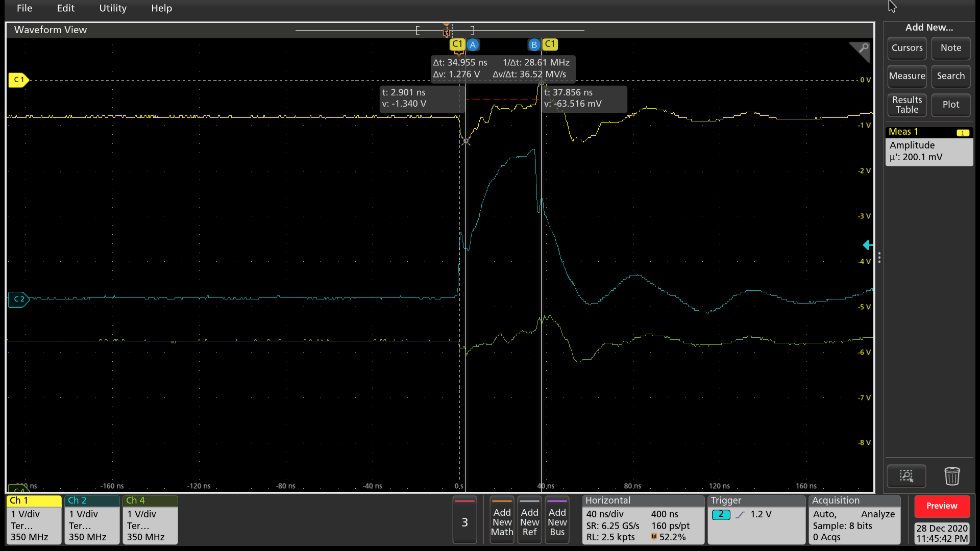Image resolution: width=980 pixels, height=551 pixels.
Task: Click the C1 channel ground indicator
Action: (18, 80)
